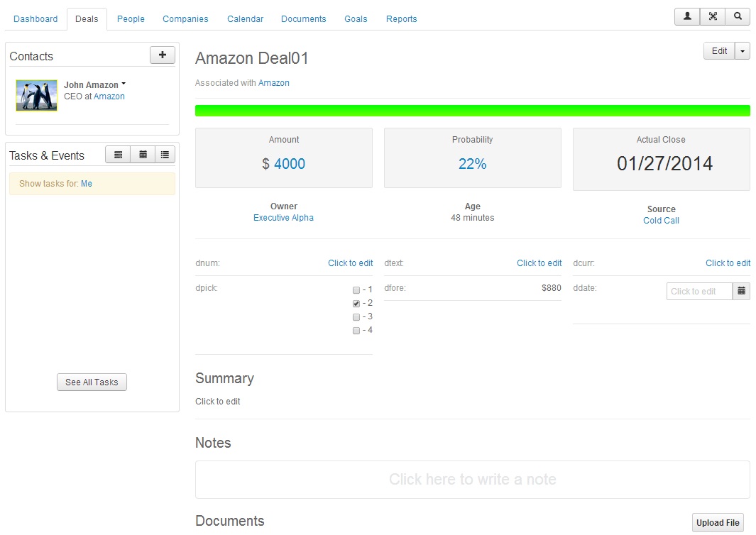Click to edit the dnum field
The height and width of the screenshot is (535, 756).
tap(351, 263)
